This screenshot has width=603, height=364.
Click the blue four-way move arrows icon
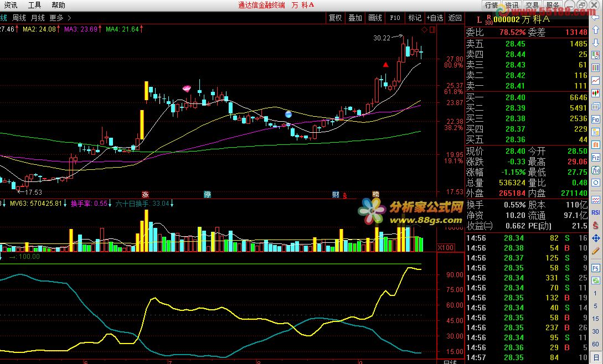[x=596, y=238]
